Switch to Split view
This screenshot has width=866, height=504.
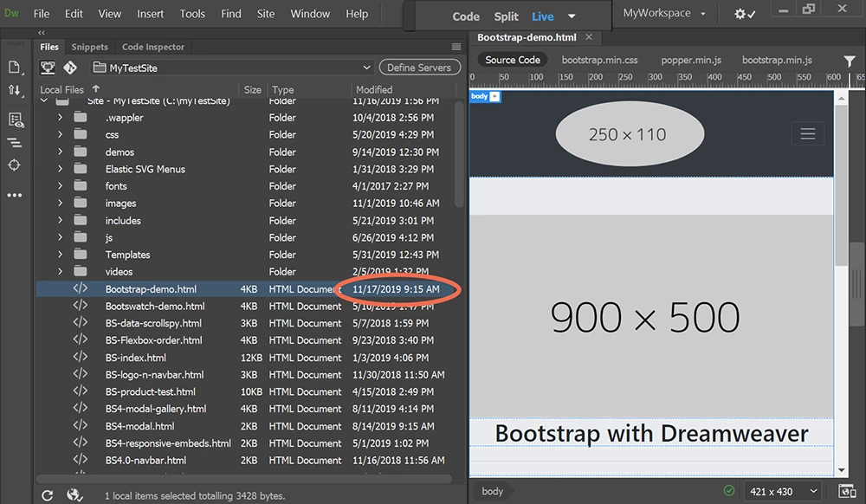pos(506,16)
